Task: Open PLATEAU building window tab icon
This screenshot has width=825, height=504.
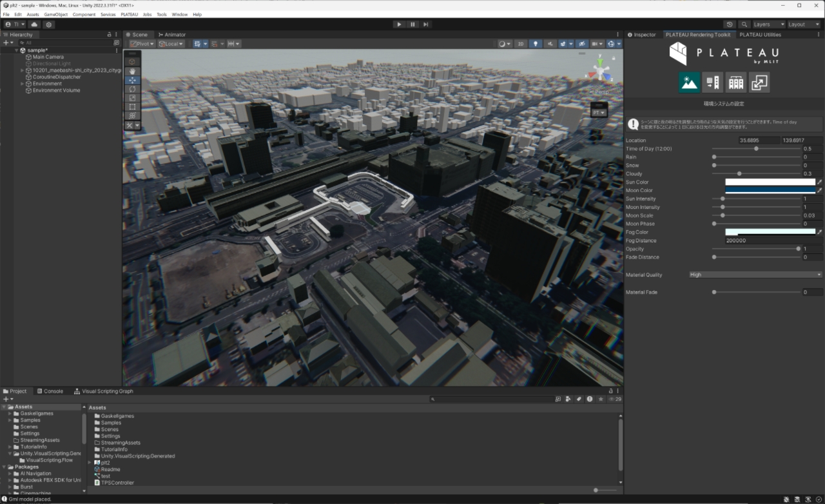Action: click(736, 82)
